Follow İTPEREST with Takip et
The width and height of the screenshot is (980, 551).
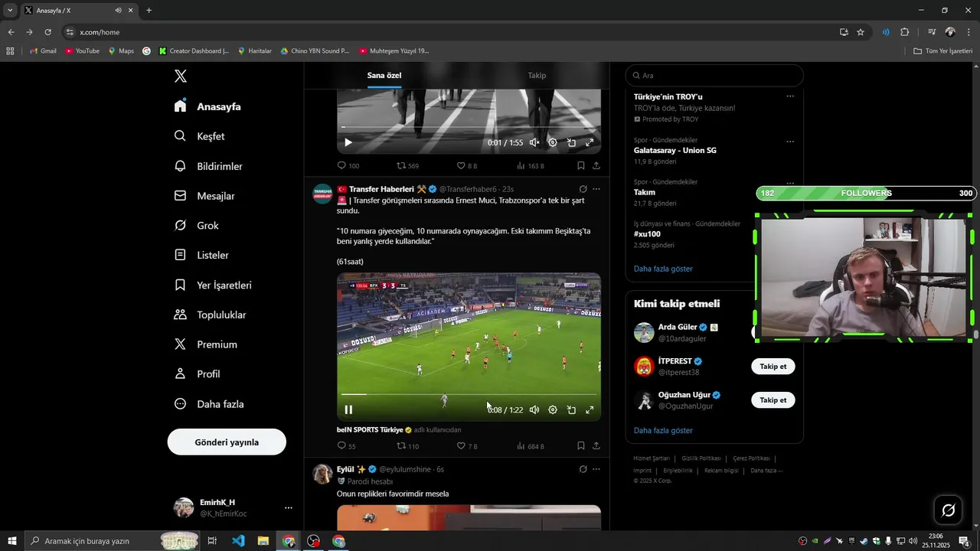click(x=773, y=367)
